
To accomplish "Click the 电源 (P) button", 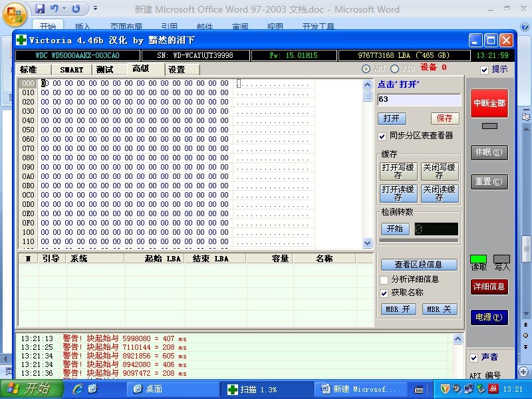I will click(x=489, y=317).
